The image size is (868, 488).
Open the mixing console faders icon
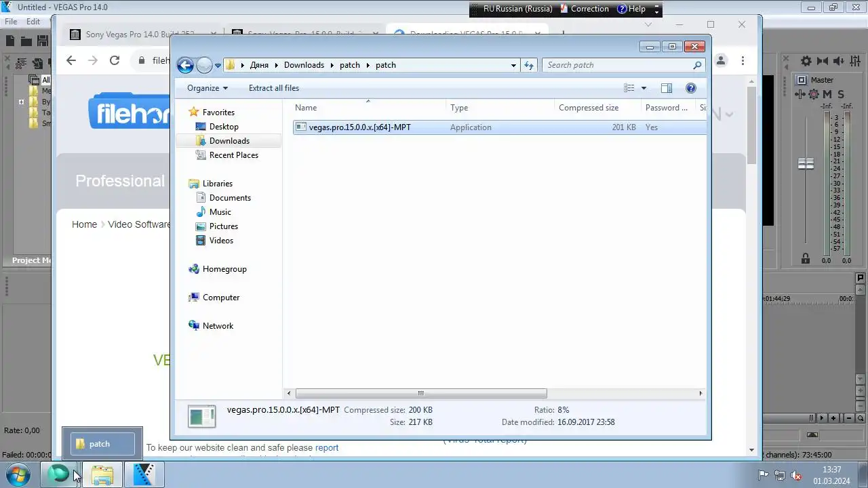856,62
